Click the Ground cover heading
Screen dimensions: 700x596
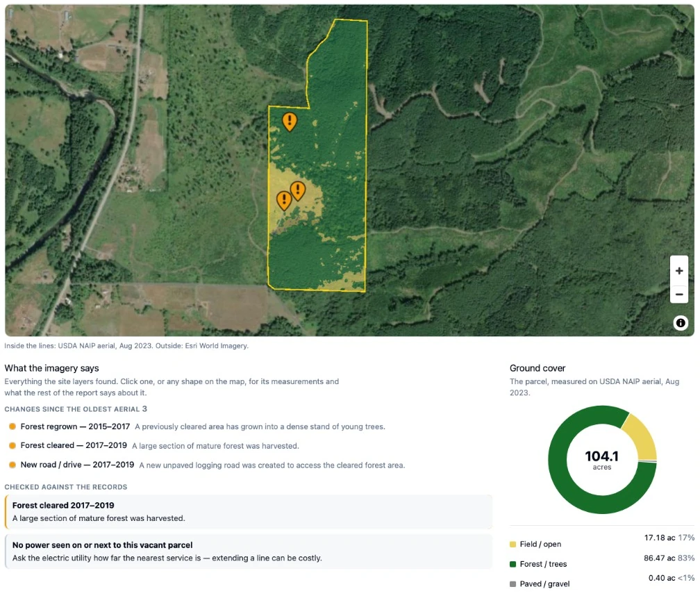pos(537,368)
